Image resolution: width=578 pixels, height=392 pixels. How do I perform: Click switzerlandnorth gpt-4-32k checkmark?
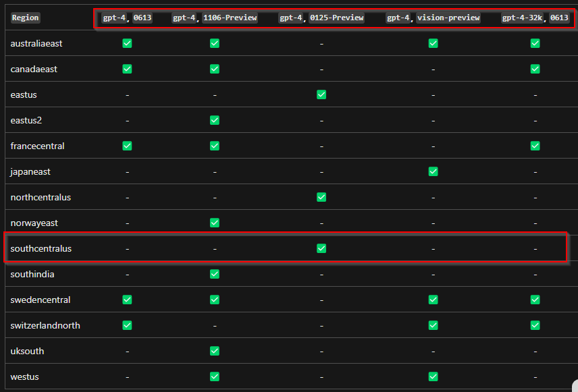[535, 325]
